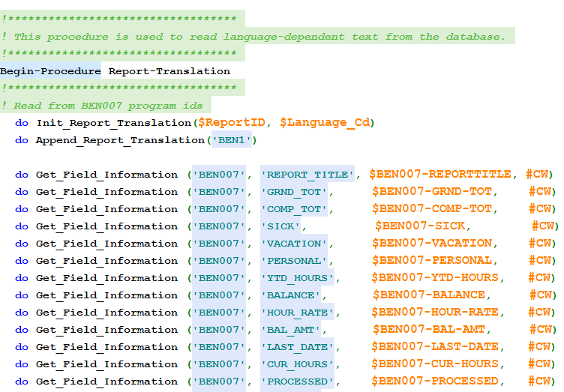Click the '$BEN007-VACATION' variable
The image size is (564, 392).
point(432,244)
